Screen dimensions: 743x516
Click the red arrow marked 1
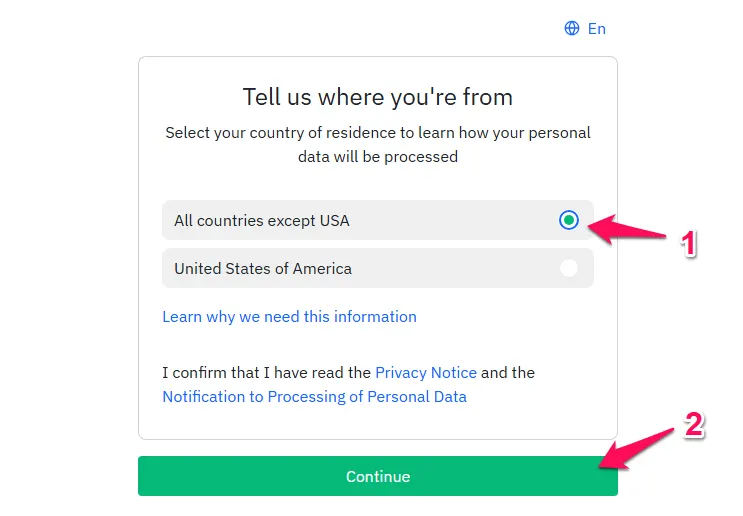[626, 229]
